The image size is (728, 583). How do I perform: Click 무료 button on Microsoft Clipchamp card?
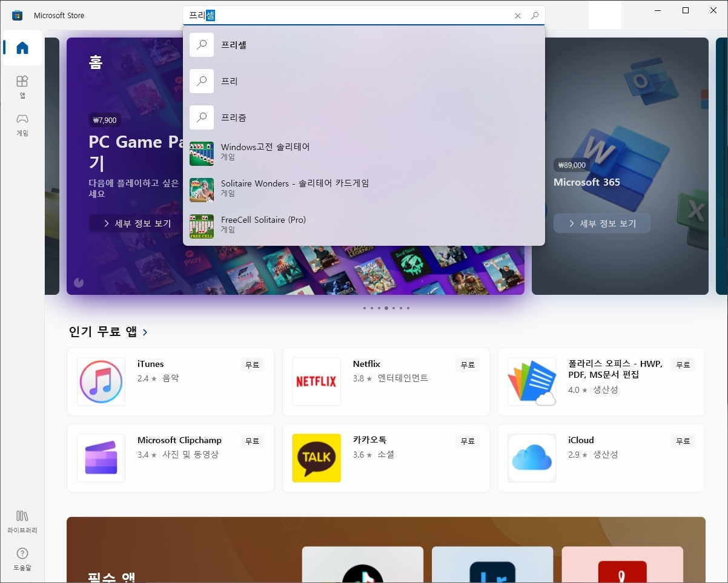[252, 441]
